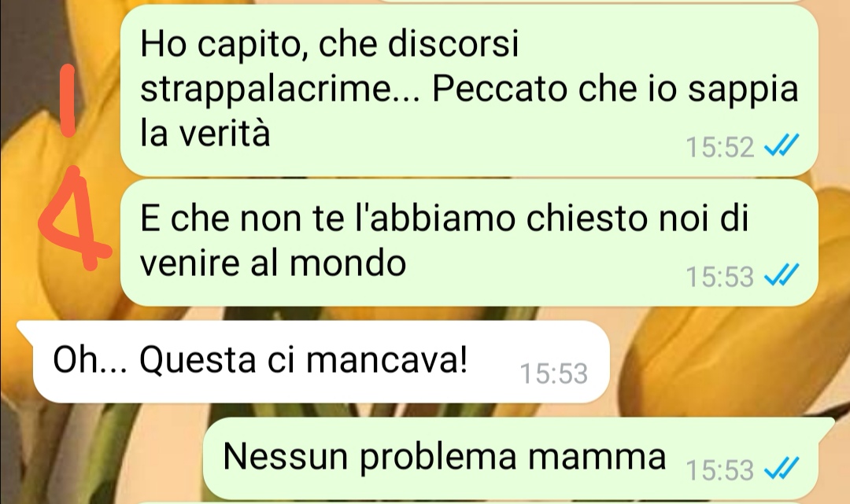Tap the 15:53 timestamp on 'Nessun problema mamma'
Screen dimensions: 850x504
[720, 470]
